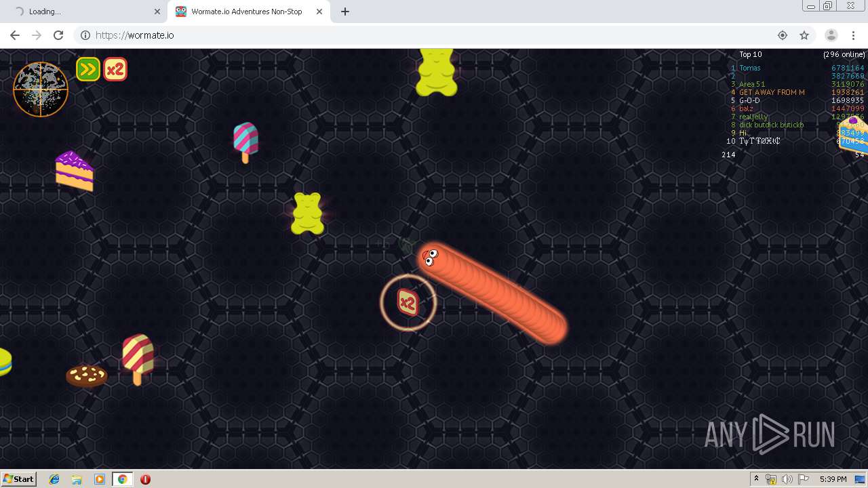Viewport: 868px width, 488px height.
Task: Open the Windows Start menu
Action: [18, 479]
